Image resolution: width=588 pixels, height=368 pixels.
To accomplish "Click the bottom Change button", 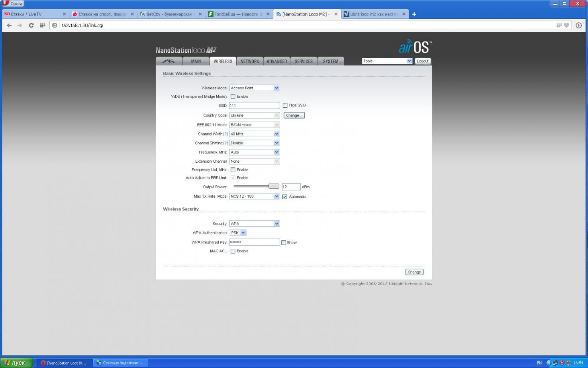I will [x=414, y=272].
